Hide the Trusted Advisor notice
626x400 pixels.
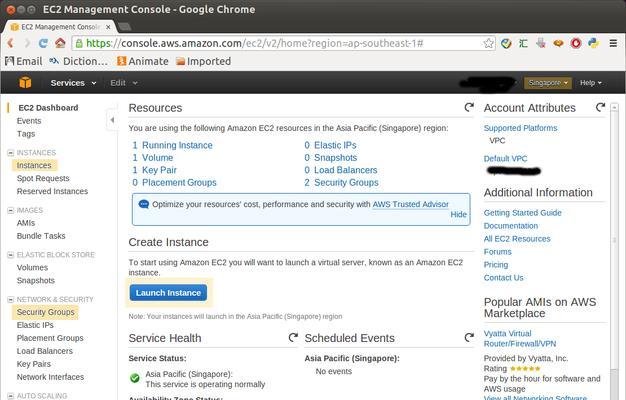458,215
